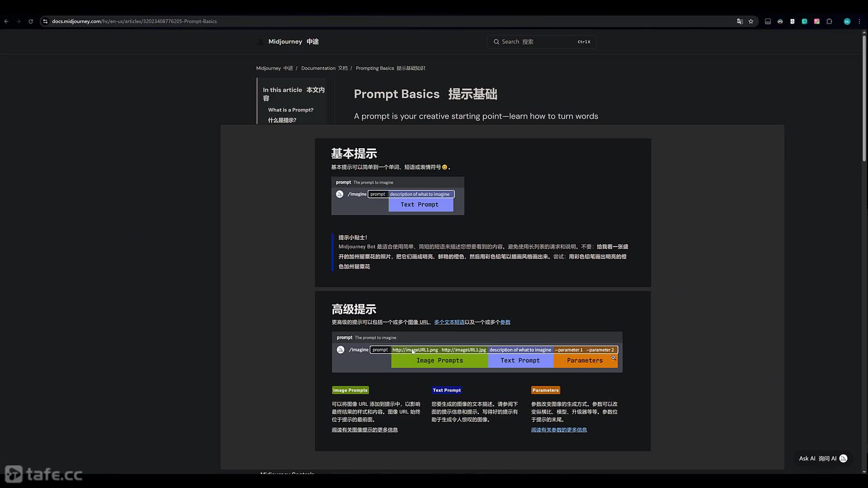The image size is (868, 488).
Task: Click the dark blue Text Prompt label badge
Action: [447, 390]
